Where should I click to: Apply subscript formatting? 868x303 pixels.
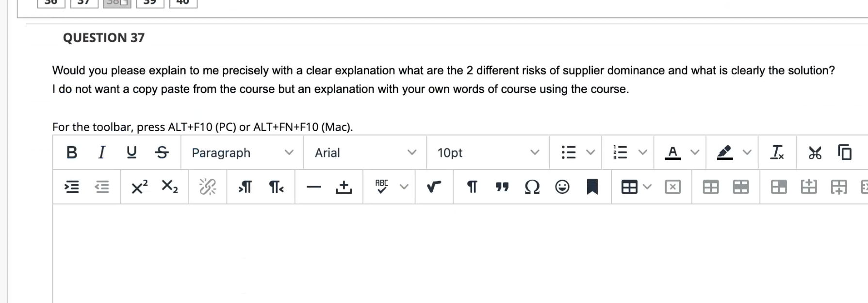(169, 186)
